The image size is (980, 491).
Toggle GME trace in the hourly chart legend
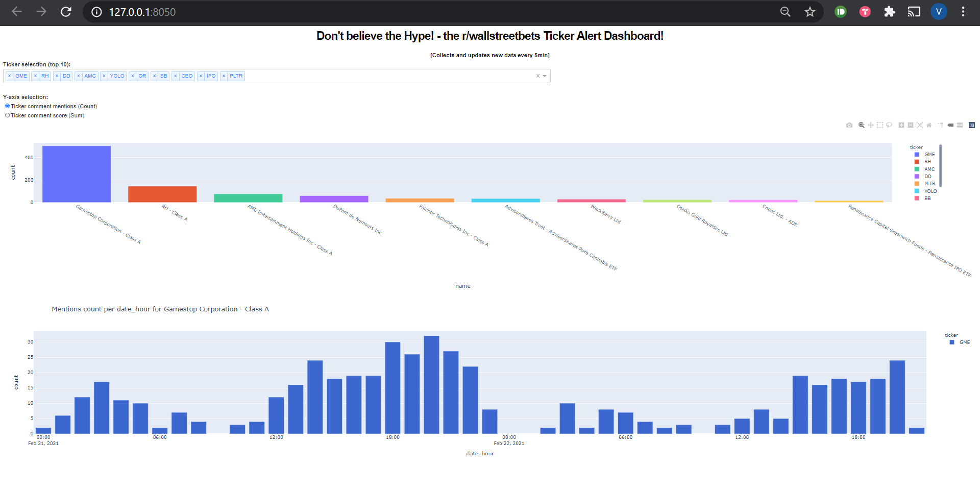pos(960,342)
